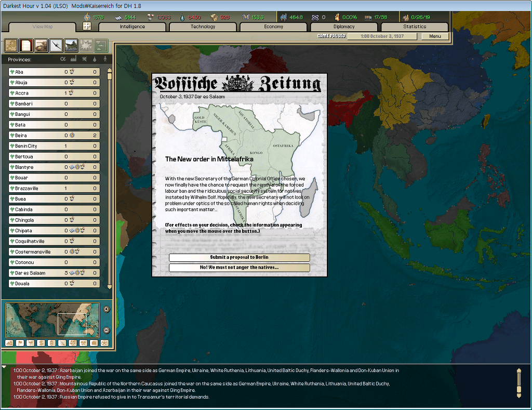The width and height of the screenshot is (532, 410).
Task: Click the money M resource icon
Action: click(246, 17)
